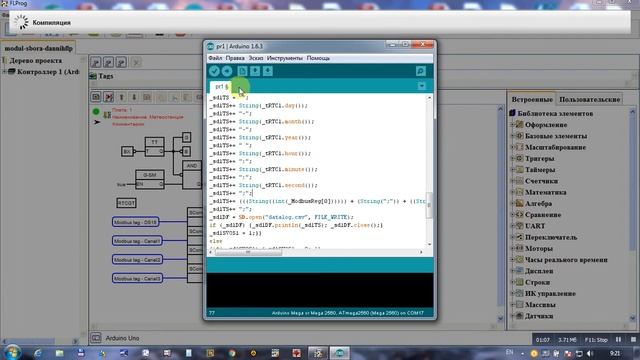Screen dimensions: 640x360
Task: Select the Сравнение library item
Action: pos(543,215)
